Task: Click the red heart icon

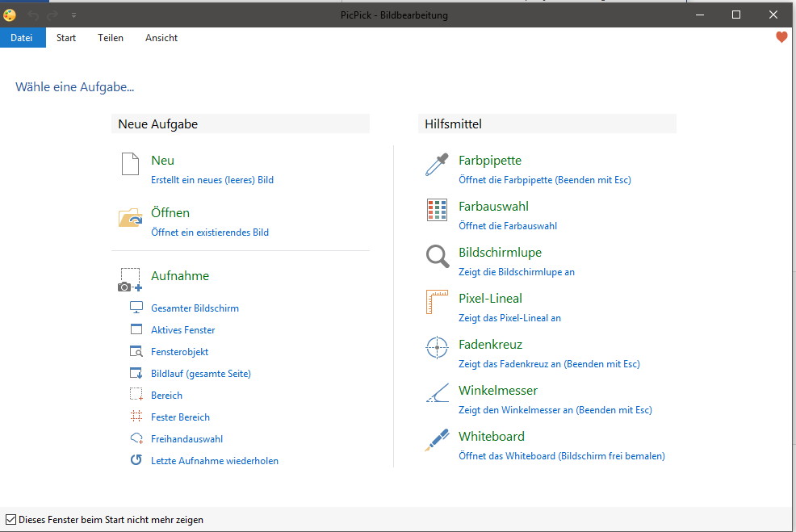Action: coord(781,37)
